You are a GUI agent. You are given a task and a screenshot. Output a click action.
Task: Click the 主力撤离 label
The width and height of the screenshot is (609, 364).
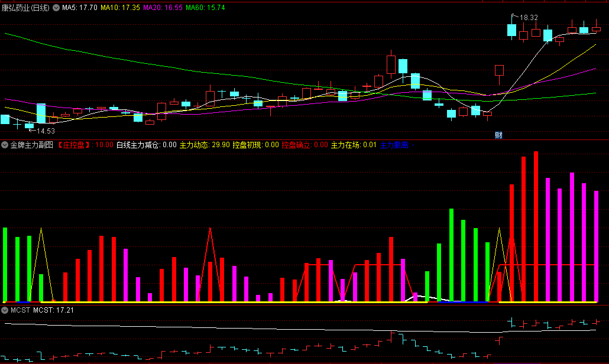397,145
